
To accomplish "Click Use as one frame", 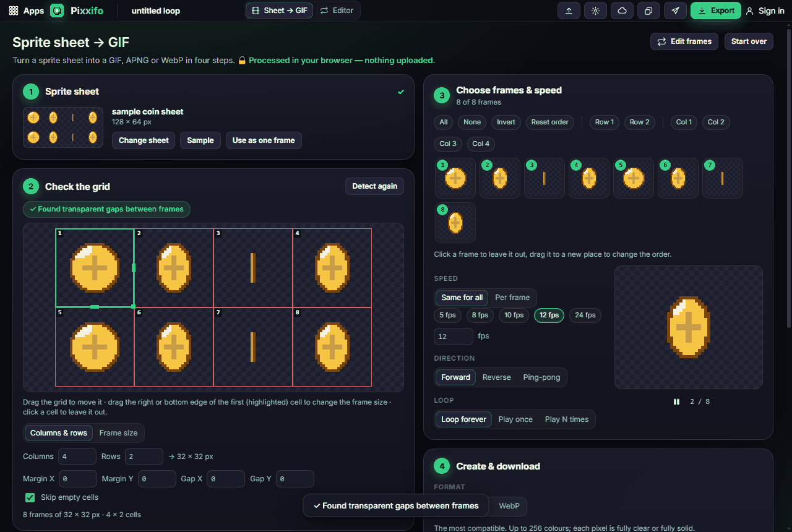I will pos(264,140).
